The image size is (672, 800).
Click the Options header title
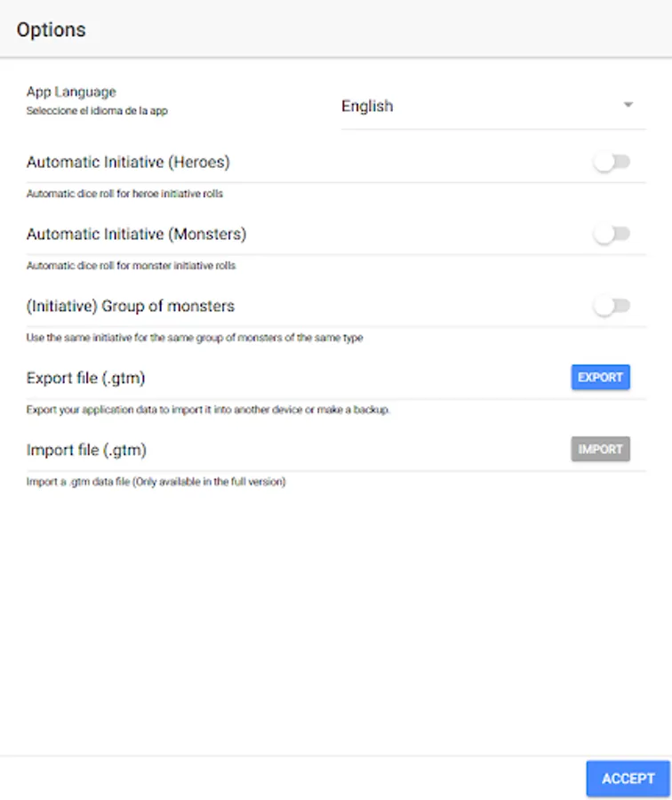(52, 29)
